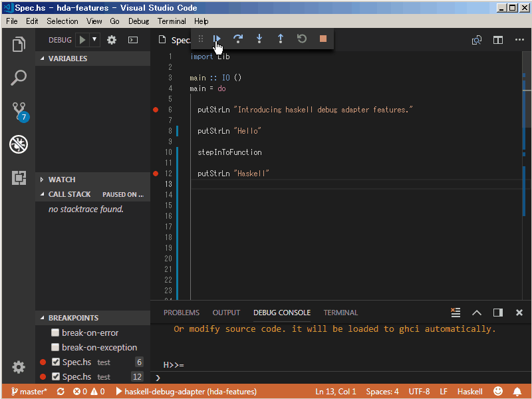Start debugging with the green play button
This screenshot has height=399, width=532.
[x=82, y=40]
